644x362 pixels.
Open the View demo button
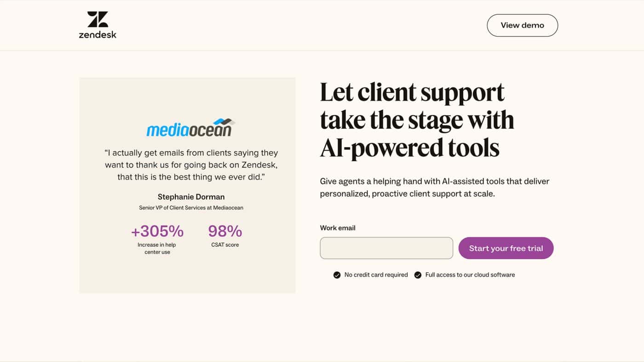(x=522, y=25)
